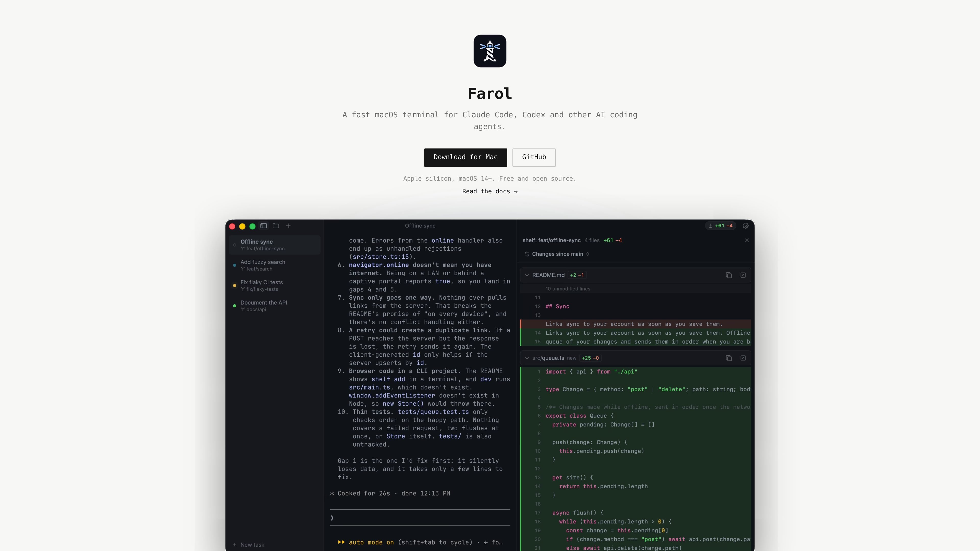
Task: Click the export class Queue code line
Action: 579,416
